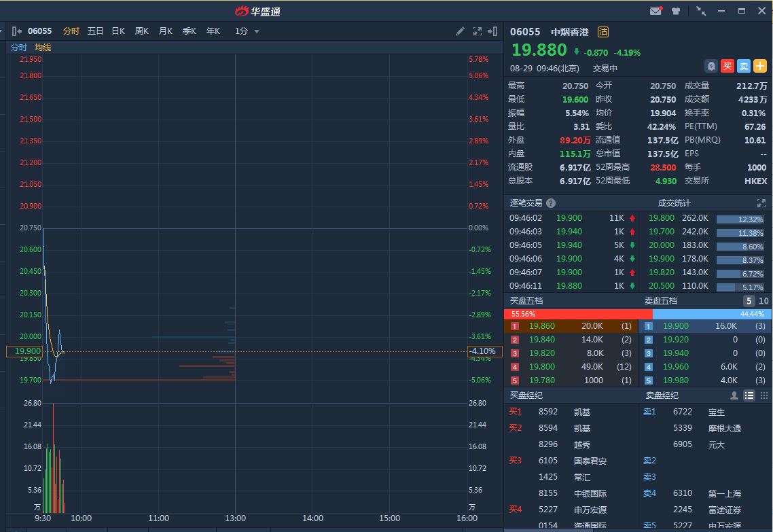773x532 pixels.
Task: Show 5-level order book
Action: pyautogui.click(x=749, y=301)
